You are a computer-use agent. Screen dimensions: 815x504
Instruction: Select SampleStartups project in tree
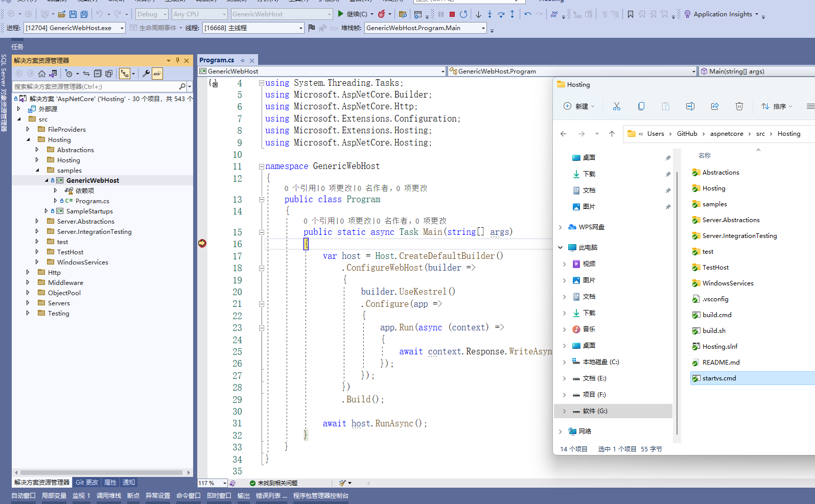[x=89, y=211]
